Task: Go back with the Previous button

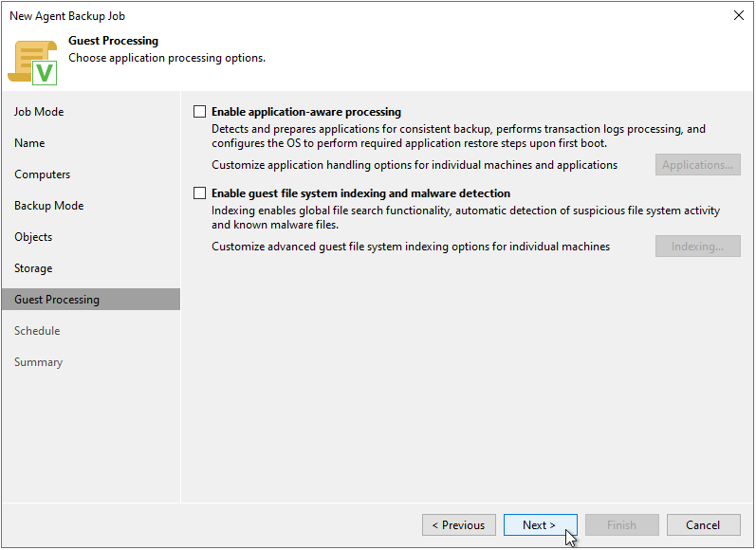Action: click(458, 525)
